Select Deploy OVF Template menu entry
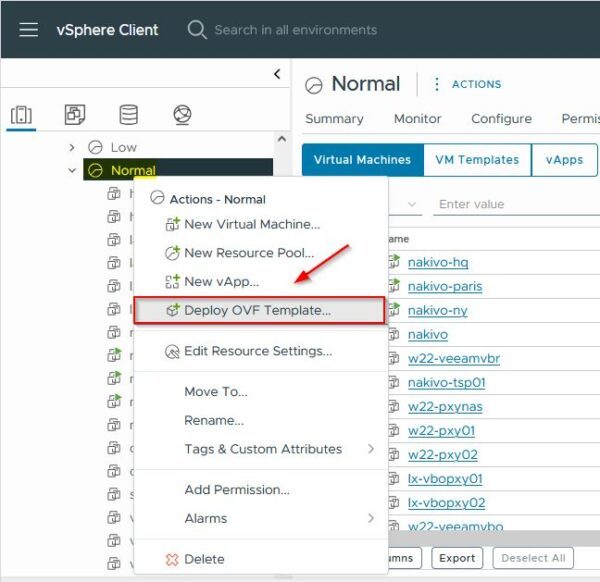 pos(259,310)
